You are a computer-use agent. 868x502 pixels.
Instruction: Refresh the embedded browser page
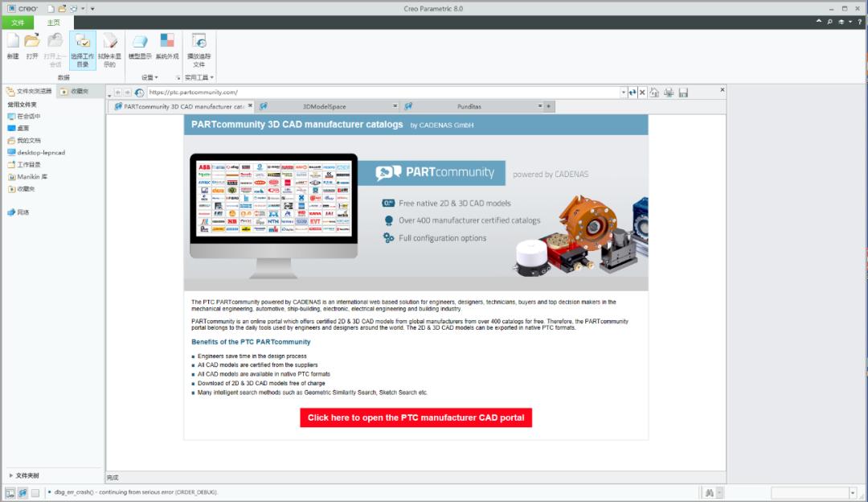(633, 91)
